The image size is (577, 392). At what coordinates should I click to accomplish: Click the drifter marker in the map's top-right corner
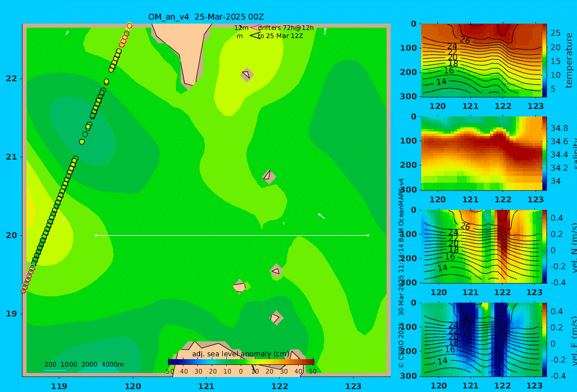tap(325, 31)
